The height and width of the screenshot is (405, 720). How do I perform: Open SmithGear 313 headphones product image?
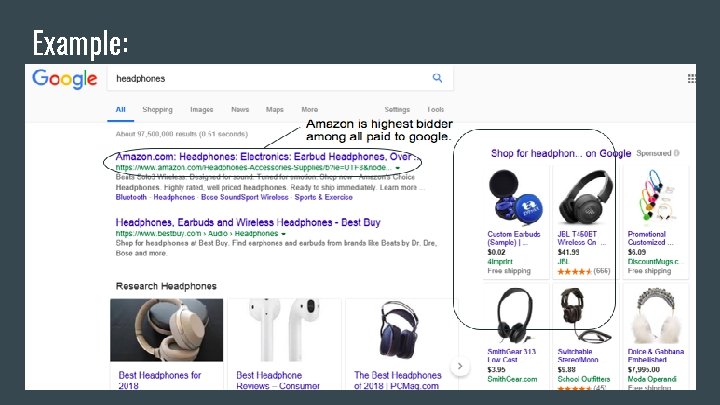pos(516,316)
